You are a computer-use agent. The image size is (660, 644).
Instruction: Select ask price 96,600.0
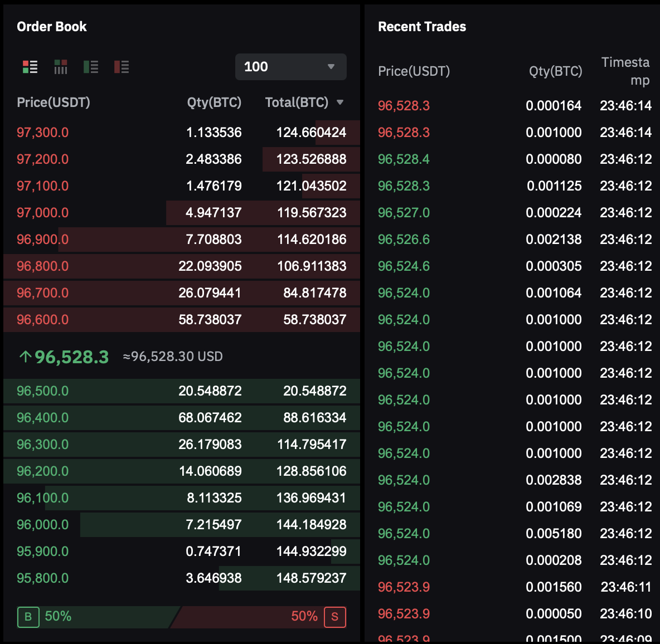pos(42,320)
